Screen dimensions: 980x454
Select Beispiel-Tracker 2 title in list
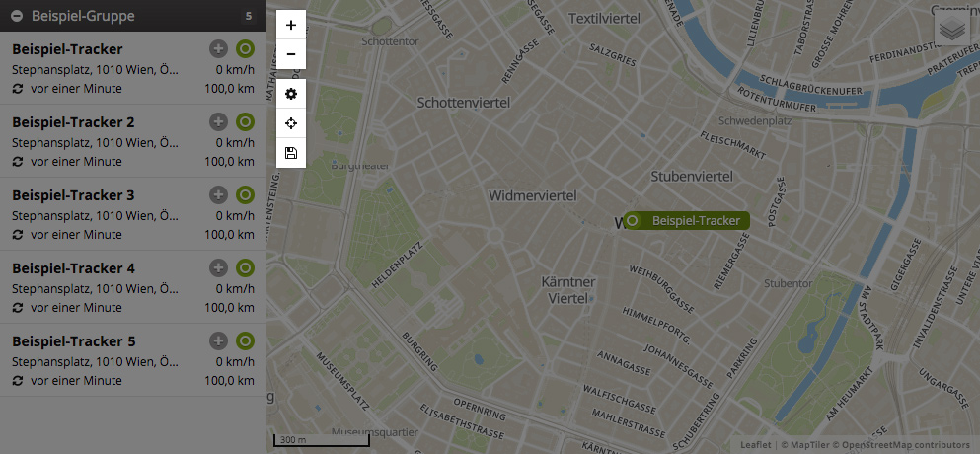click(x=73, y=122)
